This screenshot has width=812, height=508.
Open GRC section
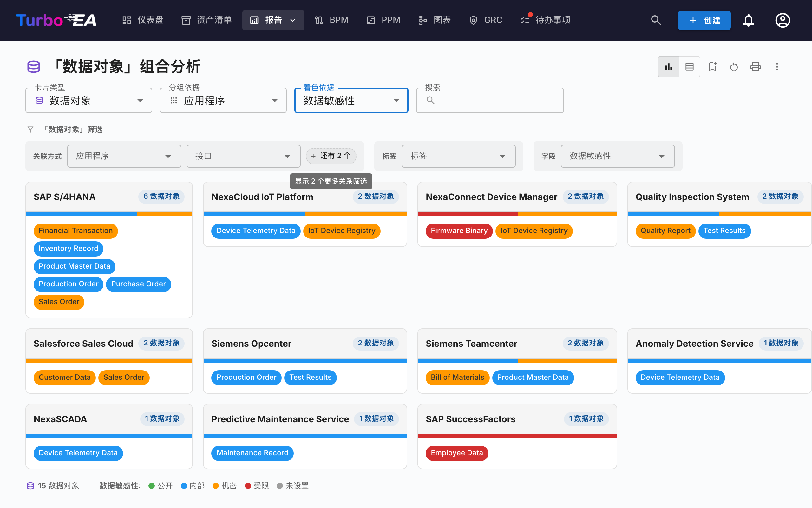point(486,20)
